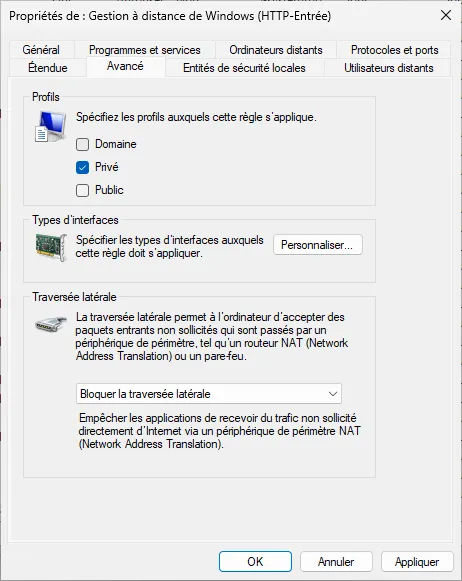
Task: Uncheck the Privé profile checkbox
Action: (x=82, y=167)
